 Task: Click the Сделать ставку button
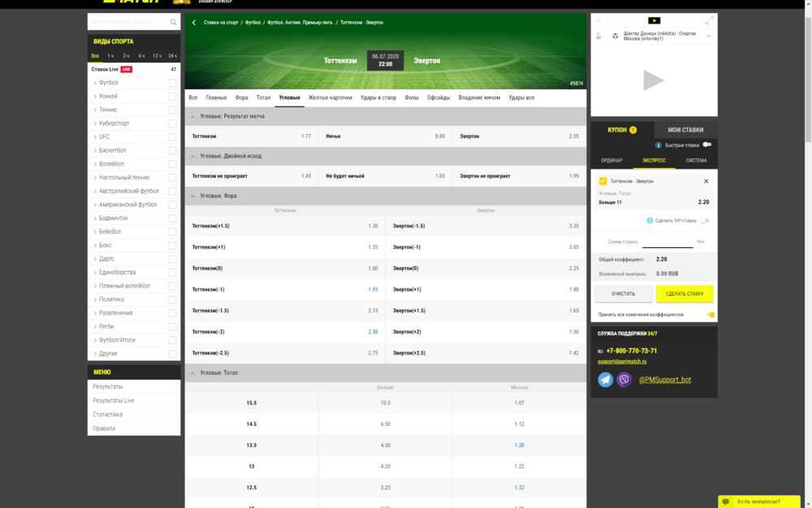click(684, 294)
